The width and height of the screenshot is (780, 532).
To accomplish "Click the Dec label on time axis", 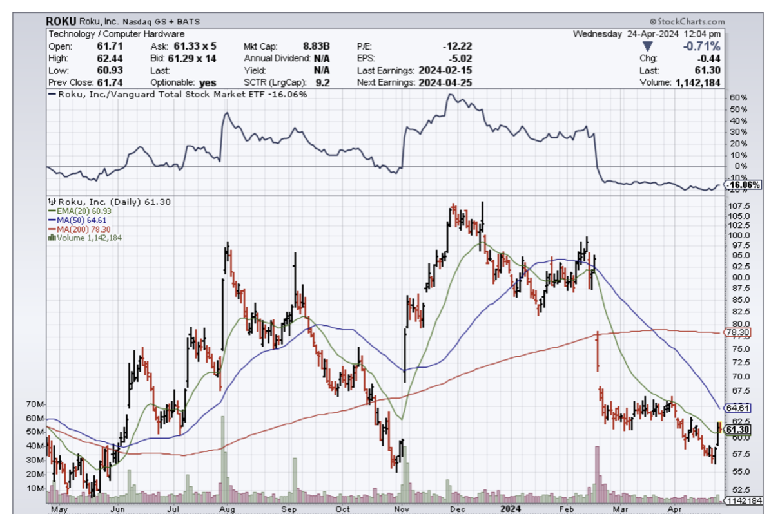I will tap(458, 509).
